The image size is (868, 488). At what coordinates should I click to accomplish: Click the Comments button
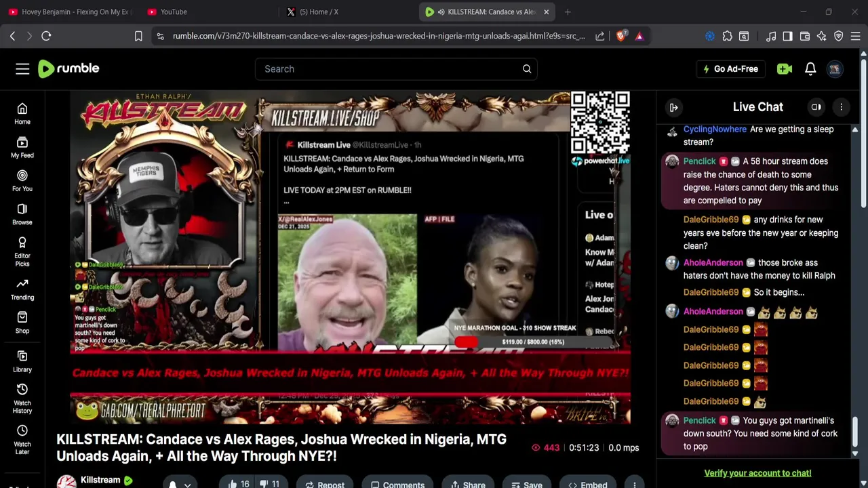point(397,484)
